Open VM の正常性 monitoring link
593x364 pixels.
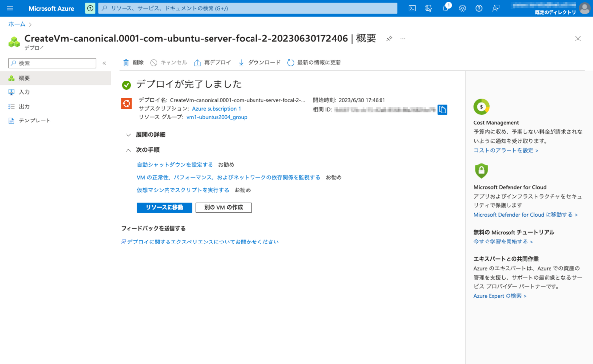229,177
